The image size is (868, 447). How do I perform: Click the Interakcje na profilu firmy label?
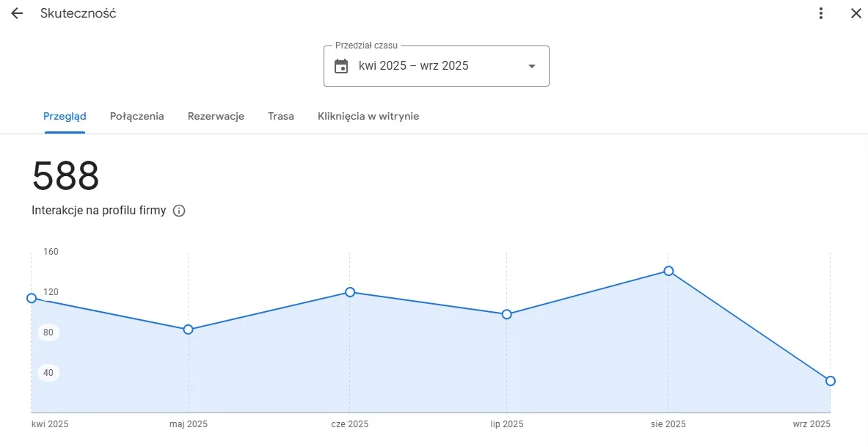[99, 211]
